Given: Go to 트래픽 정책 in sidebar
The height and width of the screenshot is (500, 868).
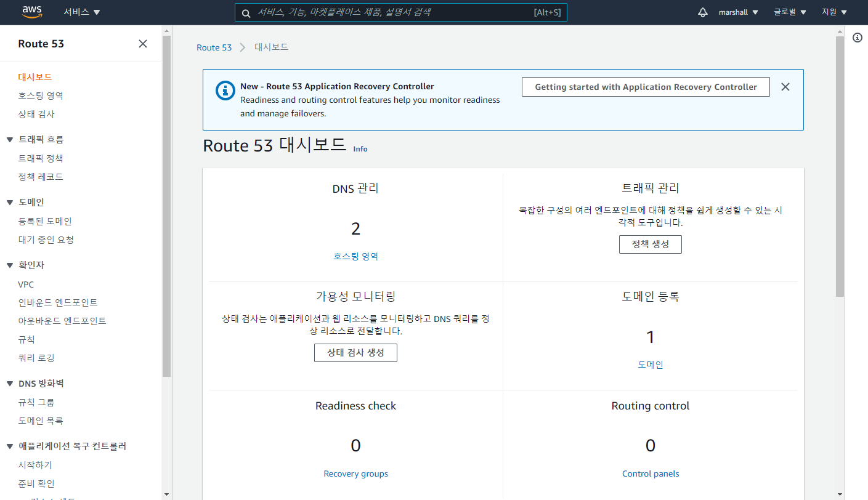Looking at the screenshot, I should point(41,158).
